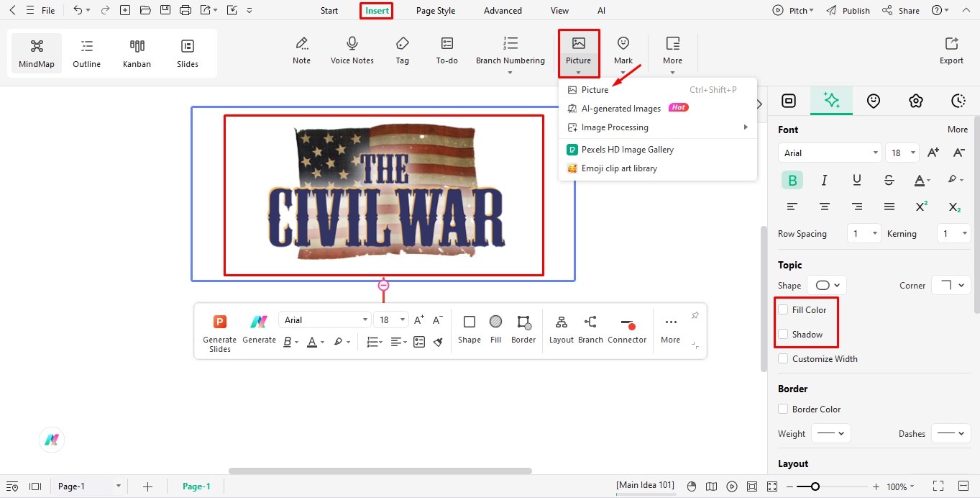Viewport: 980px width, 498px height.
Task: Open Emoji clip art library
Action: (658, 168)
